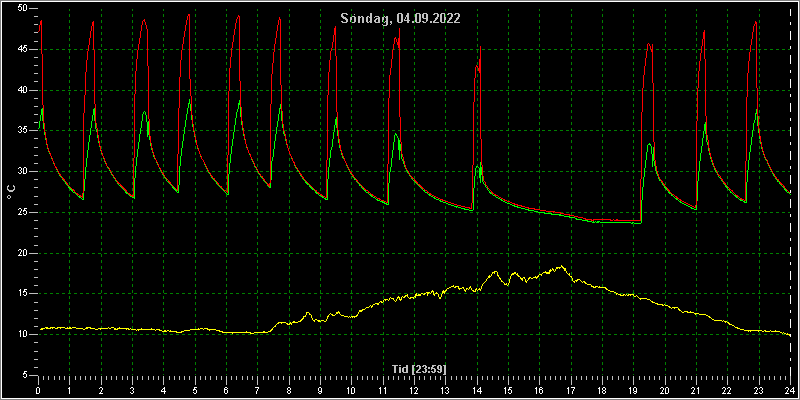The image size is (800, 400).
Task: Click the °C axis unit label
Action: click(x=11, y=192)
